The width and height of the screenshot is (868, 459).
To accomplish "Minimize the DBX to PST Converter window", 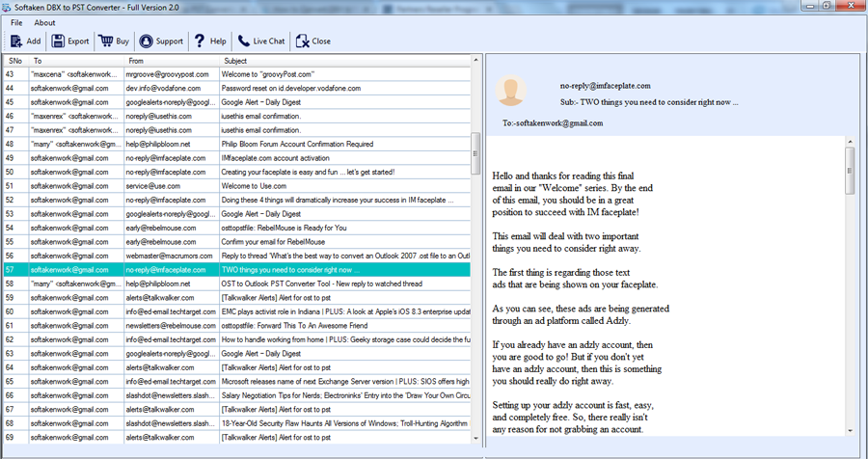I will coord(809,5).
